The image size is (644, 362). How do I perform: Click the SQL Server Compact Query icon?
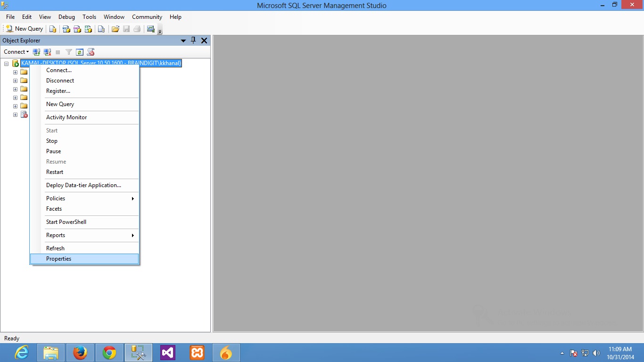[101, 29]
